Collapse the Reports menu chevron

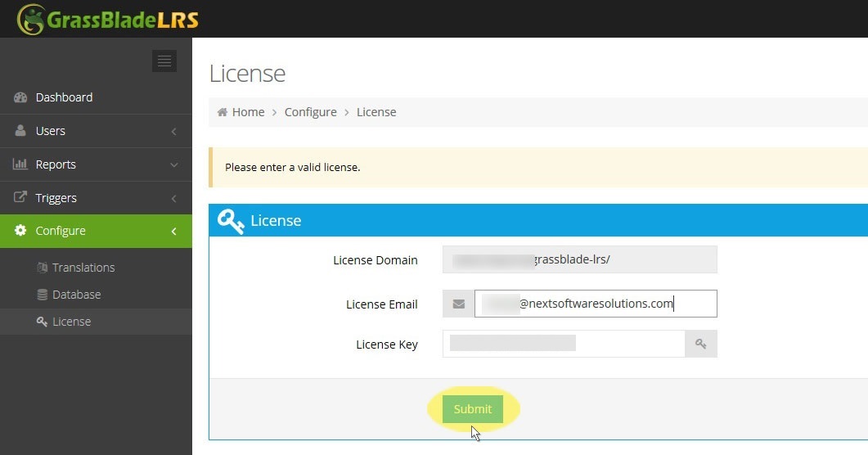coord(173,165)
